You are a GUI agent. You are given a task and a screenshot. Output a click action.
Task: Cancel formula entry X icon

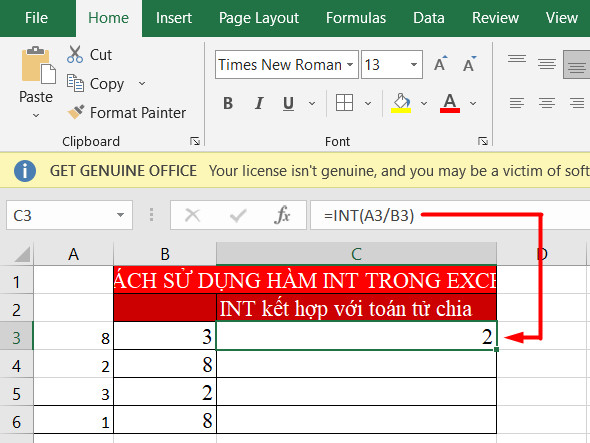192,215
